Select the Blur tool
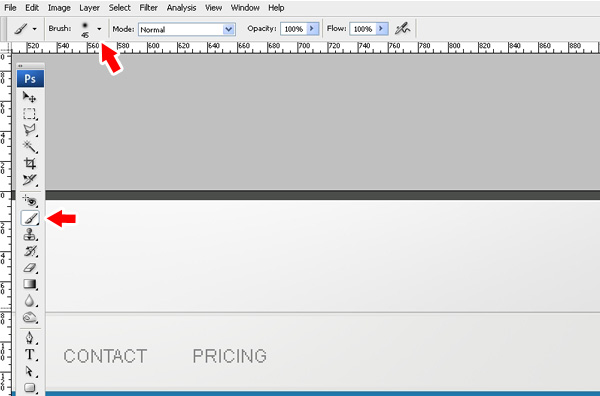Screen dimensions: 600x396 coord(29,301)
